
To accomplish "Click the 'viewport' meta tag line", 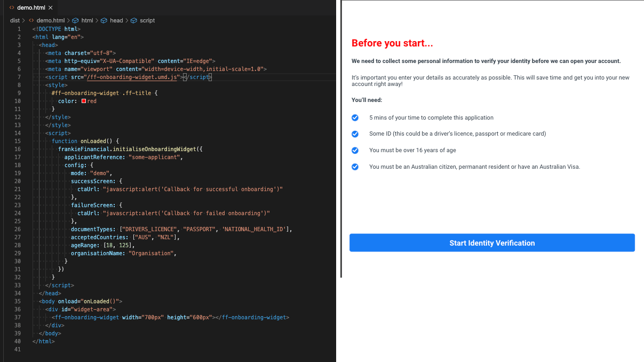I will click(156, 69).
